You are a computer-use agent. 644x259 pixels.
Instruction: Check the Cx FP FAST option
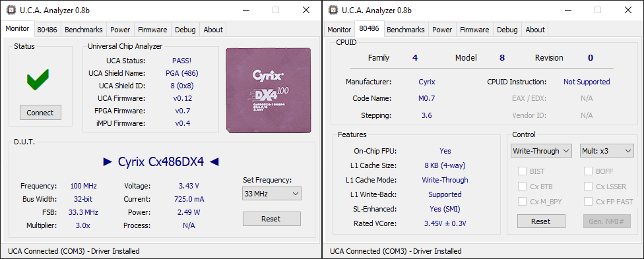588,202
